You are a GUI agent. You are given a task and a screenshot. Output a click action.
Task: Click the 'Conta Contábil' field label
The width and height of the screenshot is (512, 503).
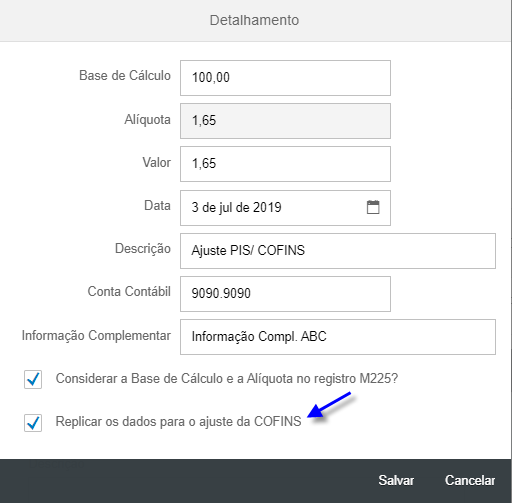[x=129, y=291]
